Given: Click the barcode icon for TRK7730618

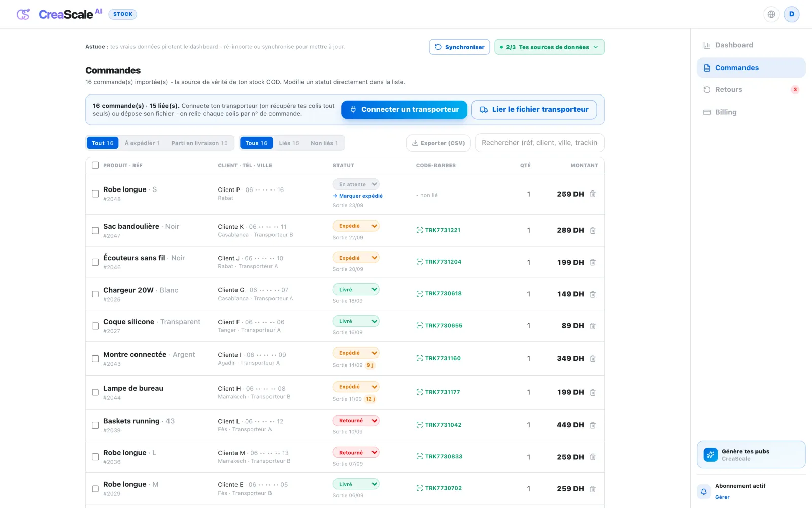Looking at the screenshot, I should (x=420, y=294).
